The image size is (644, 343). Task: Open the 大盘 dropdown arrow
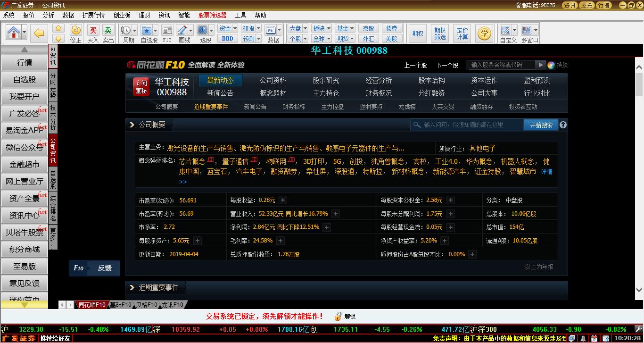click(x=305, y=28)
